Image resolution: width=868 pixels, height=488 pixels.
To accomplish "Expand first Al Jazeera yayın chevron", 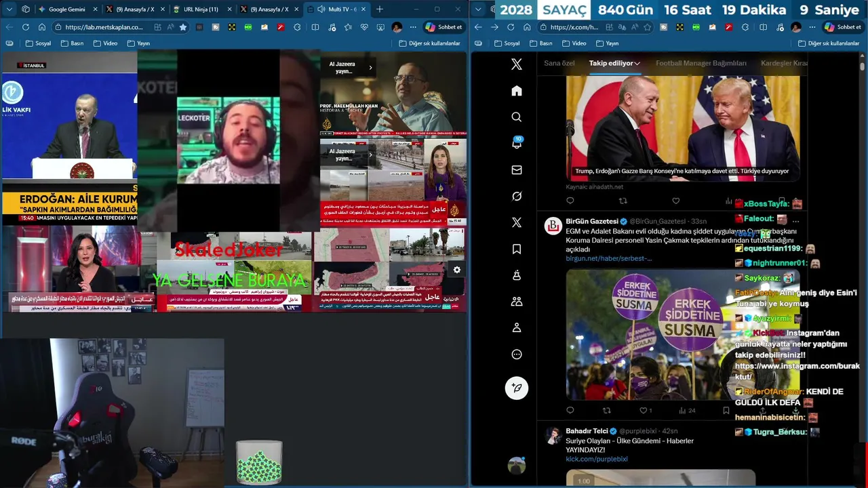I will click(370, 67).
